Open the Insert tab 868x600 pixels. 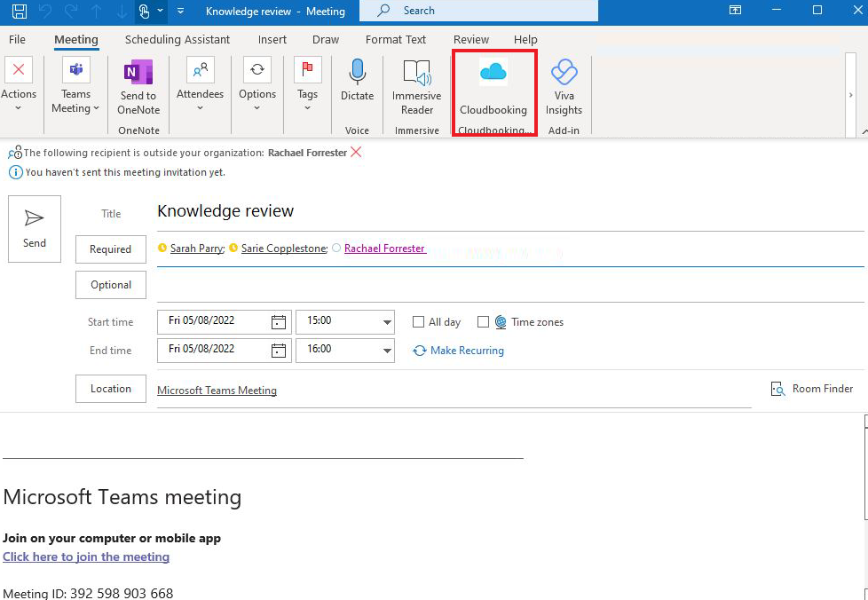click(x=272, y=39)
